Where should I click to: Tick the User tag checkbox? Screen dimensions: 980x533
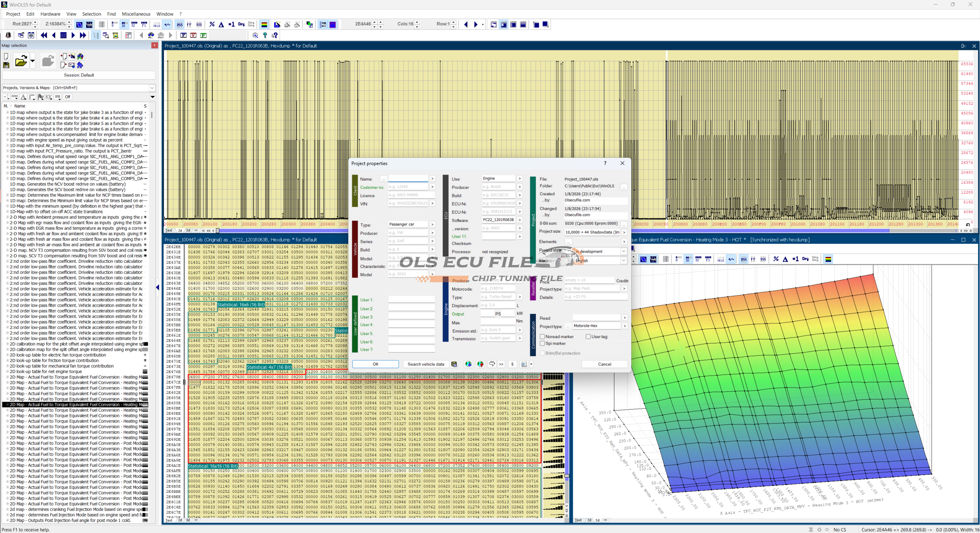[x=588, y=337]
